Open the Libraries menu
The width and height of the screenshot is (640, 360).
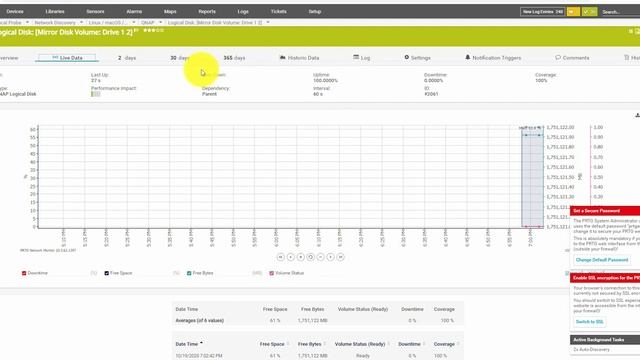55,11
